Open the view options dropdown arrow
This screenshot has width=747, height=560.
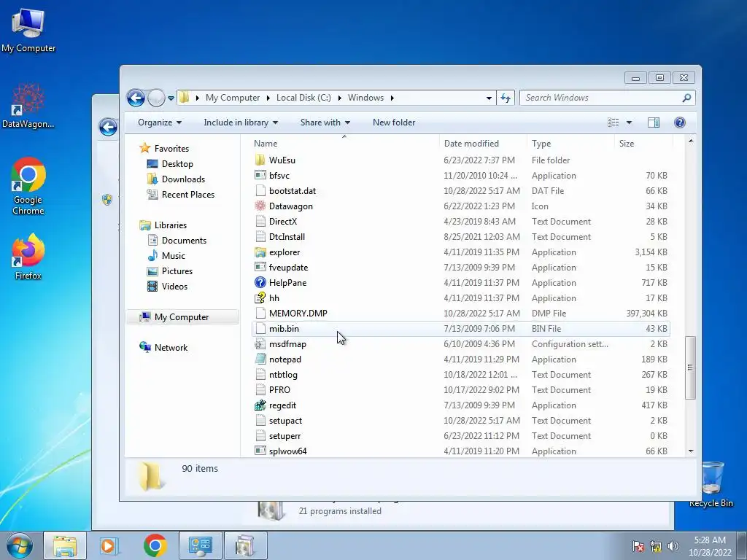629,122
